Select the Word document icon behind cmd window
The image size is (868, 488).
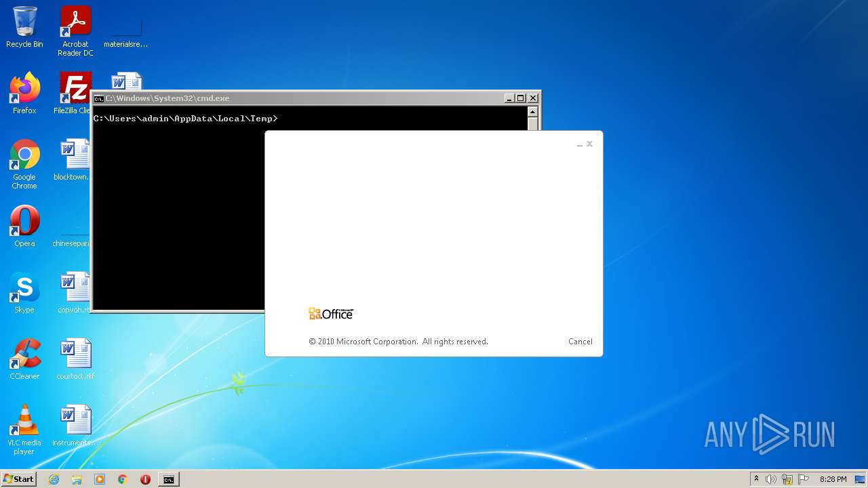(x=126, y=81)
